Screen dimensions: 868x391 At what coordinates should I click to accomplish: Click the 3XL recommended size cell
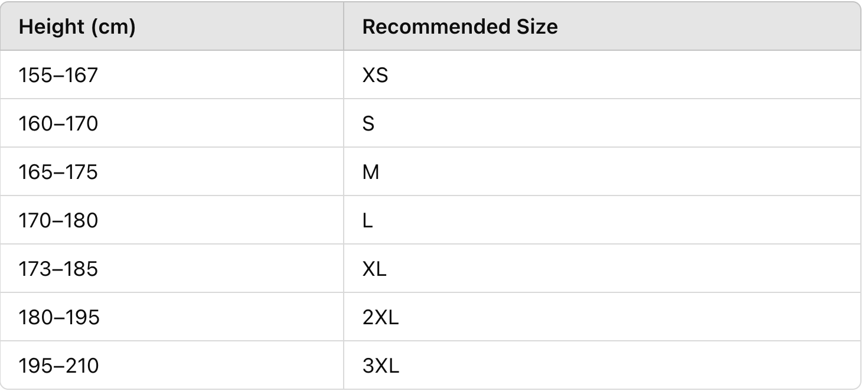[380, 366]
